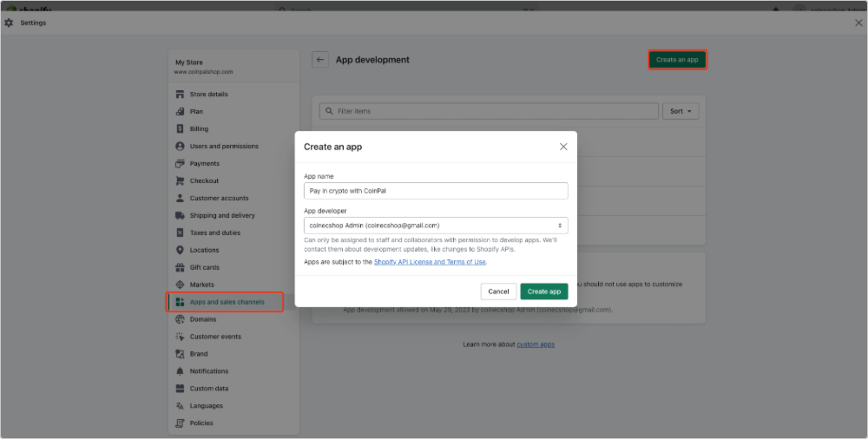Click the Checkout cart icon
The image size is (868, 439).
[x=180, y=180]
